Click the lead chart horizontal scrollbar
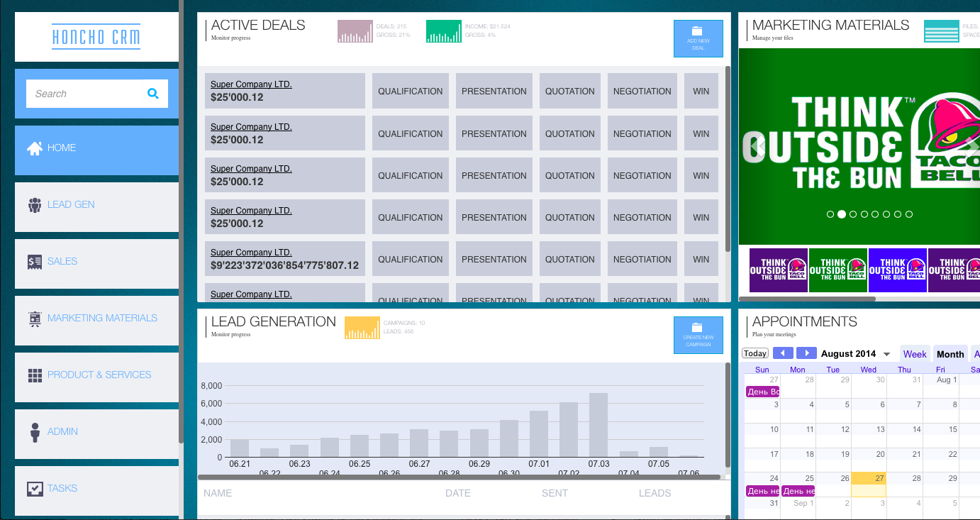The image size is (980, 520). click(x=459, y=477)
